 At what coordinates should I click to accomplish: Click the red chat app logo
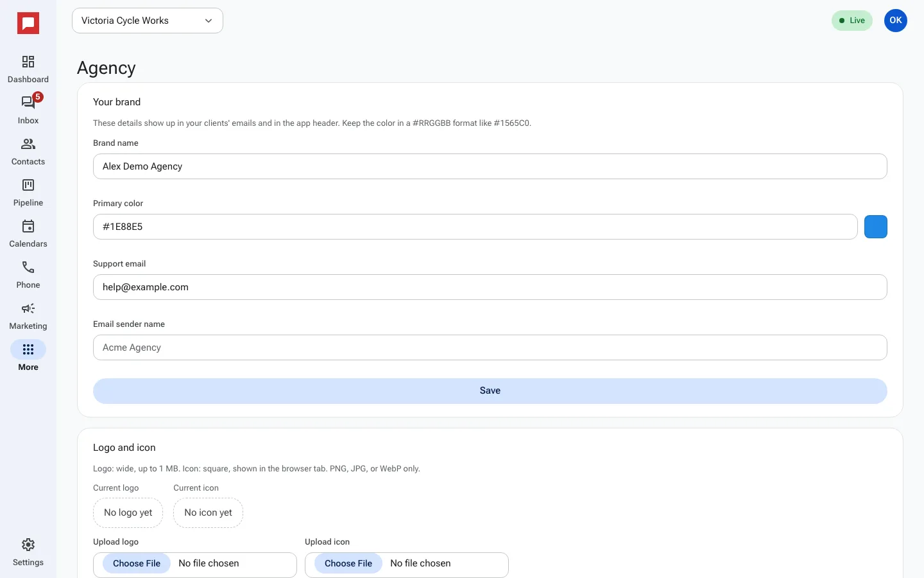tap(28, 23)
